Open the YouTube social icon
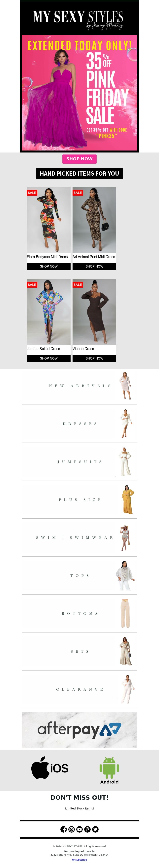The image size is (159, 868). point(79,829)
